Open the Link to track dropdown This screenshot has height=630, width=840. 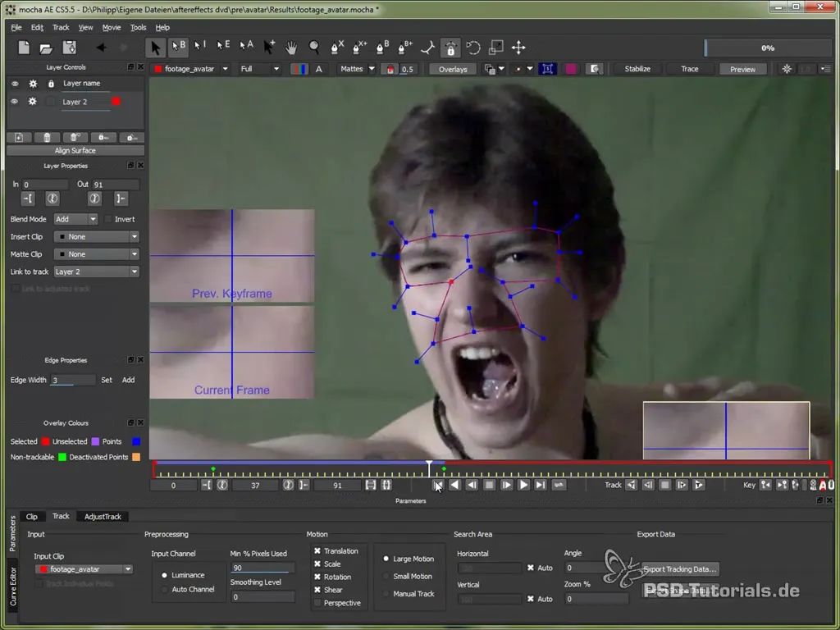point(97,272)
